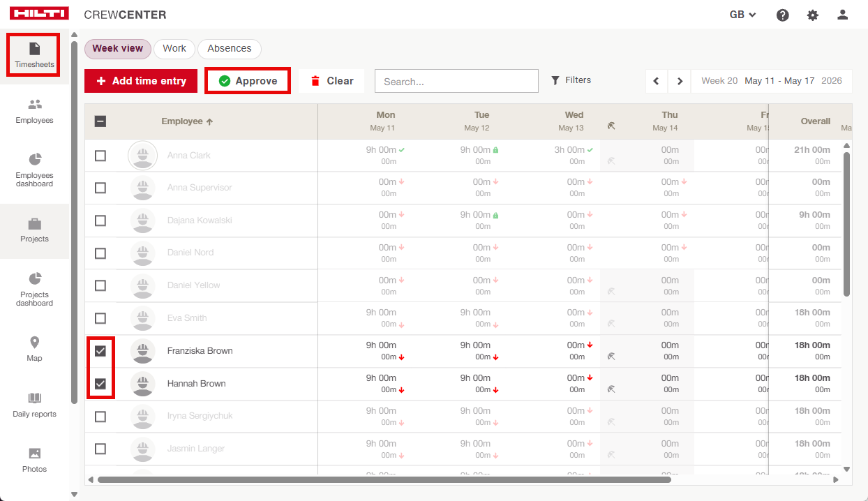Click the Clear button
This screenshot has width=868, height=501.
pos(331,81)
